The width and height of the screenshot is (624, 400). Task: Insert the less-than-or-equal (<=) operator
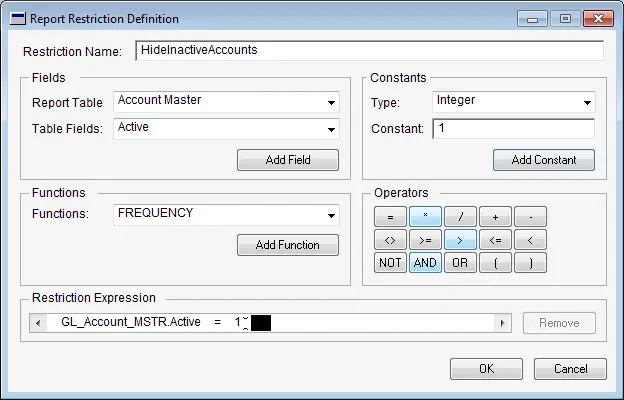(x=495, y=240)
